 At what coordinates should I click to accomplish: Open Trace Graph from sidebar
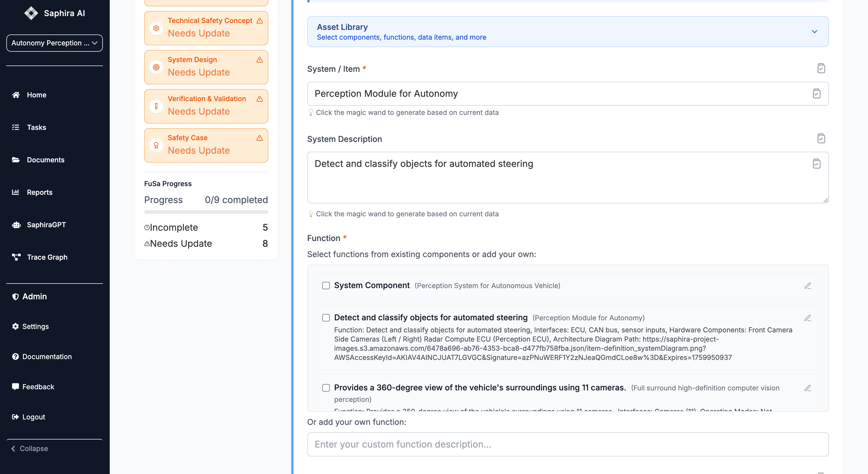click(x=47, y=257)
